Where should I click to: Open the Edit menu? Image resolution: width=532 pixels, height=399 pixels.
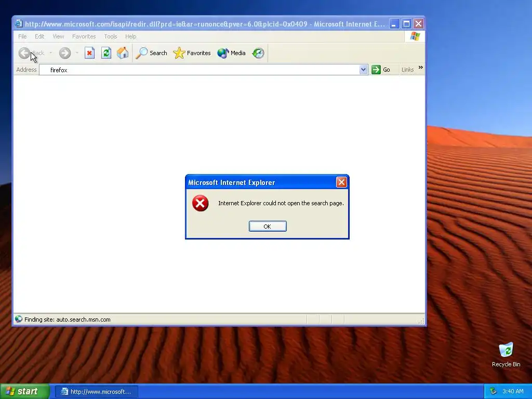click(x=39, y=36)
